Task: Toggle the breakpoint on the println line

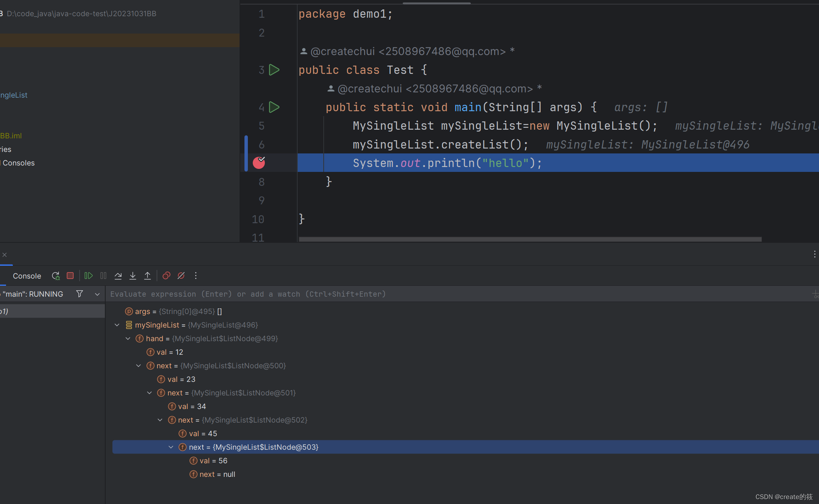Action: coord(259,163)
